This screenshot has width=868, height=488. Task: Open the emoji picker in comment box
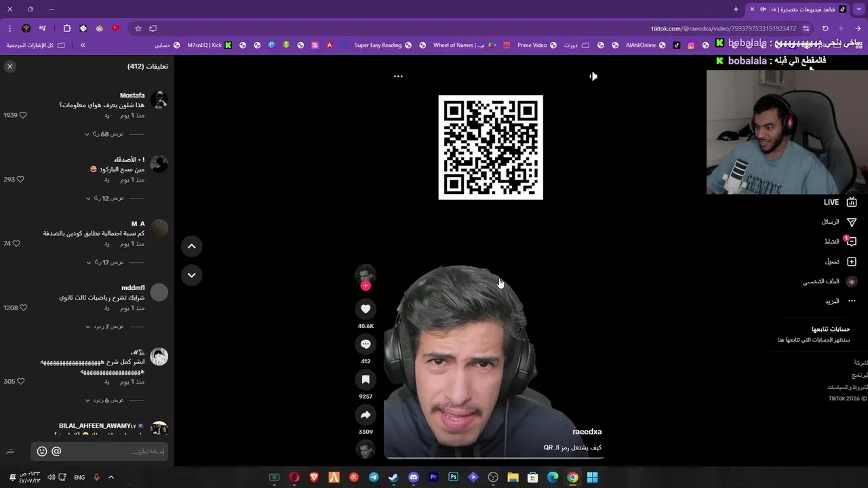click(x=42, y=451)
